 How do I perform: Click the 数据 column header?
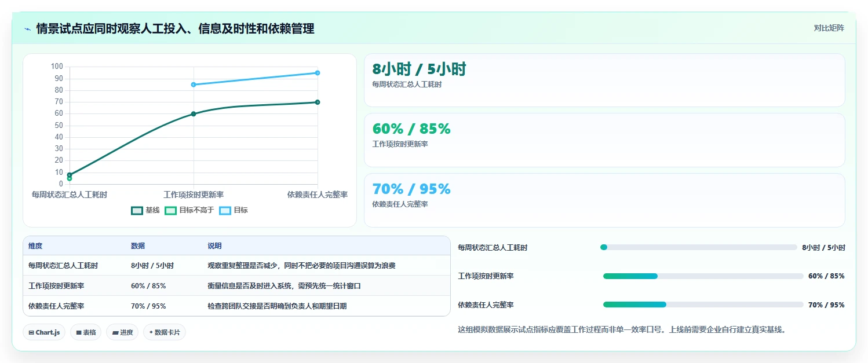(138, 246)
